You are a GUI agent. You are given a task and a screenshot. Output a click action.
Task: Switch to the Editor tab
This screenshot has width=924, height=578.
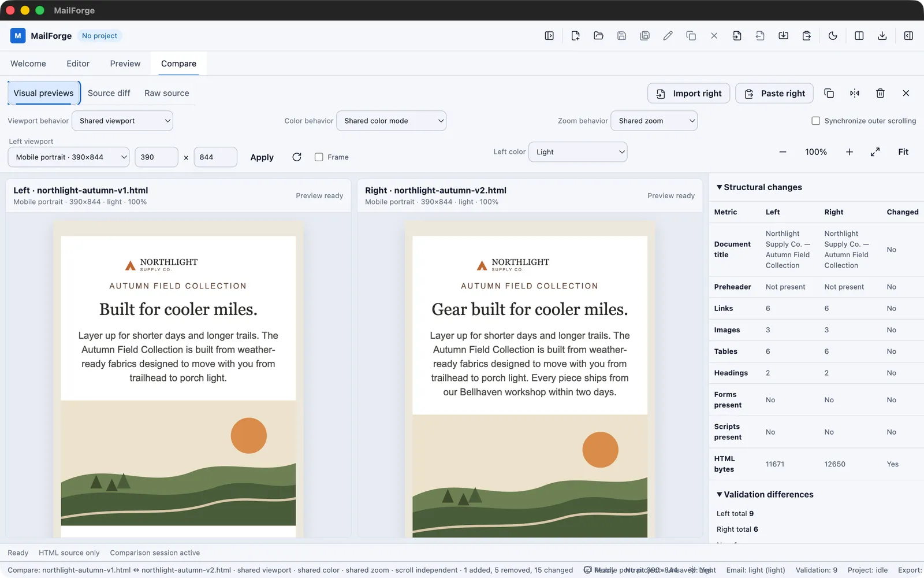pos(78,64)
